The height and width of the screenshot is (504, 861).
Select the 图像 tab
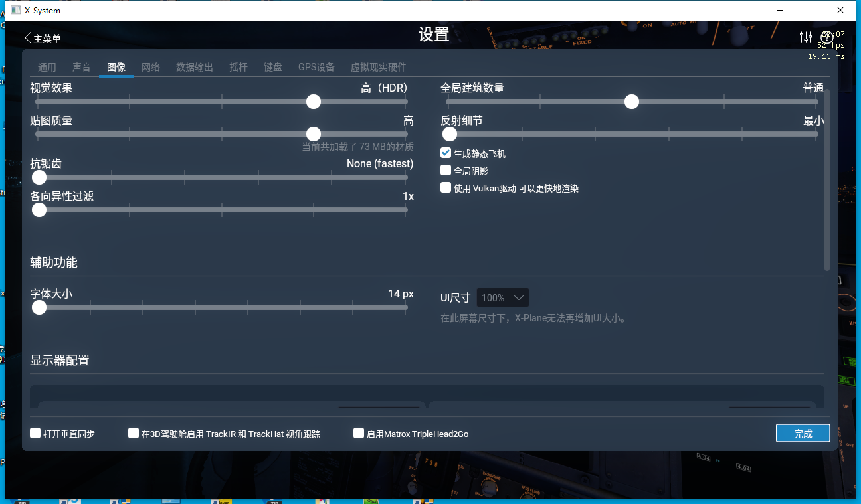(116, 67)
